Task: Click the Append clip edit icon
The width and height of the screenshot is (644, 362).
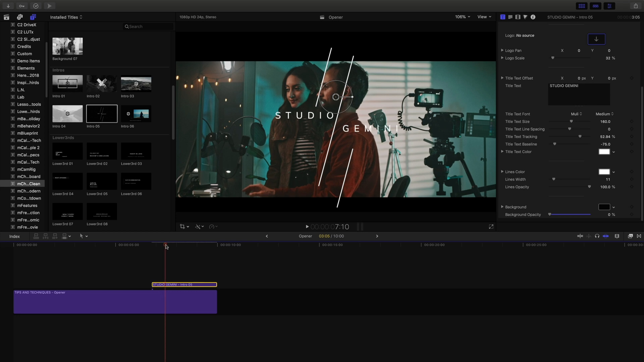Action: 55,236
